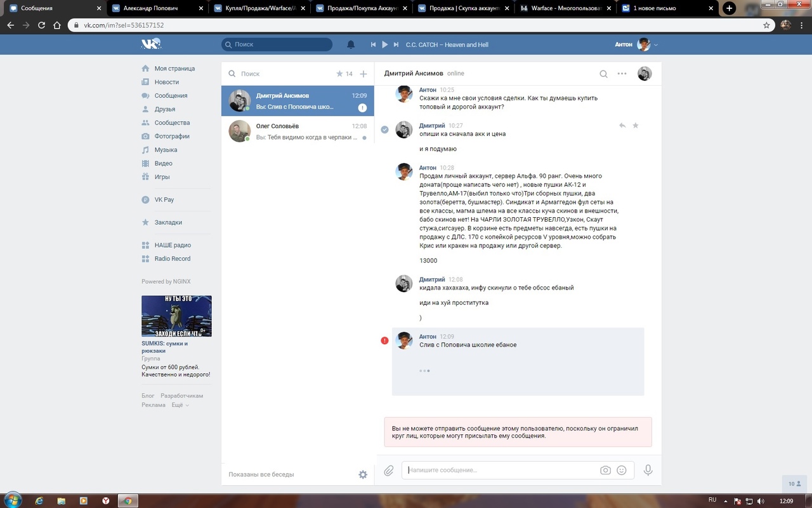This screenshot has height=508, width=812.
Task: Open conversation list settings gear
Action: point(363,474)
